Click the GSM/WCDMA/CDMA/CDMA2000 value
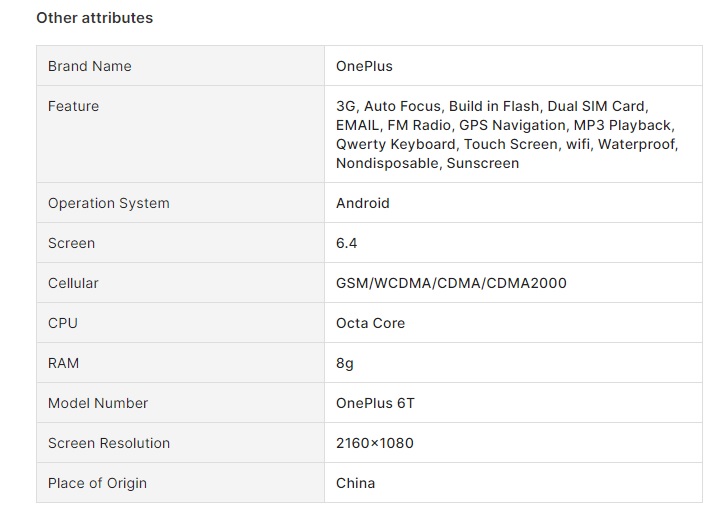726x519 pixels. (x=451, y=283)
